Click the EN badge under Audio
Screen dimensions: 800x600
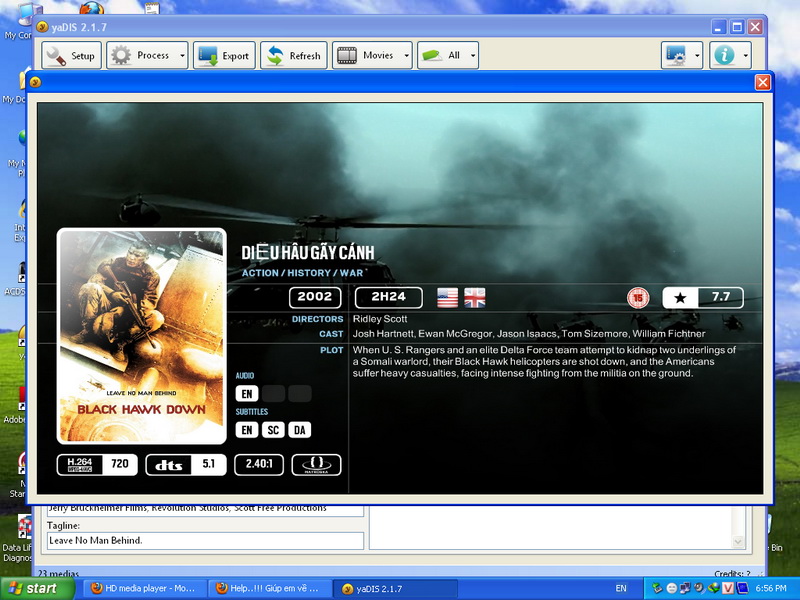(x=247, y=393)
